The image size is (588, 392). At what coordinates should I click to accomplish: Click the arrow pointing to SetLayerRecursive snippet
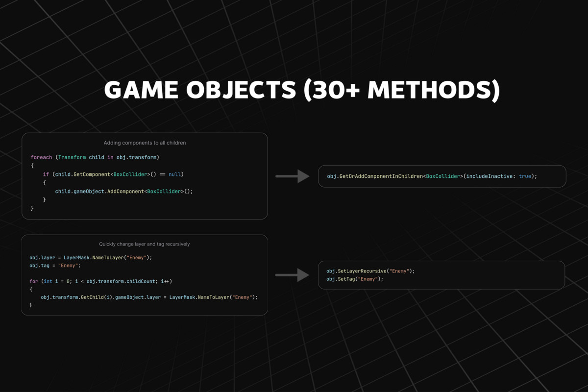(293, 275)
